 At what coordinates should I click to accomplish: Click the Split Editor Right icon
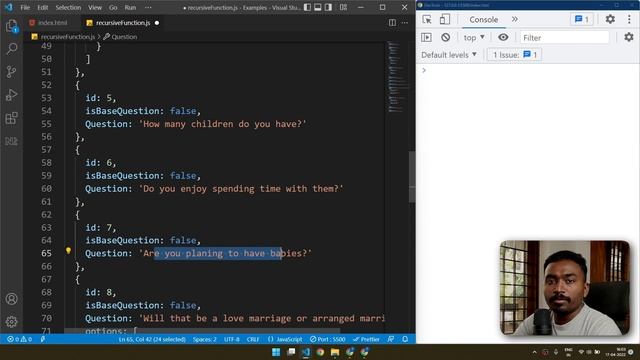[x=392, y=23]
